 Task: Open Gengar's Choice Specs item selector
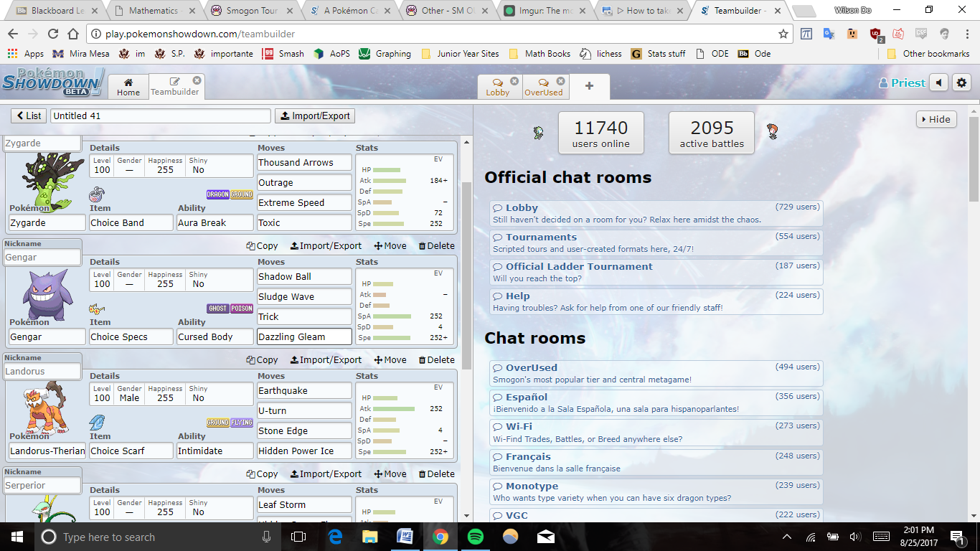pos(131,336)
